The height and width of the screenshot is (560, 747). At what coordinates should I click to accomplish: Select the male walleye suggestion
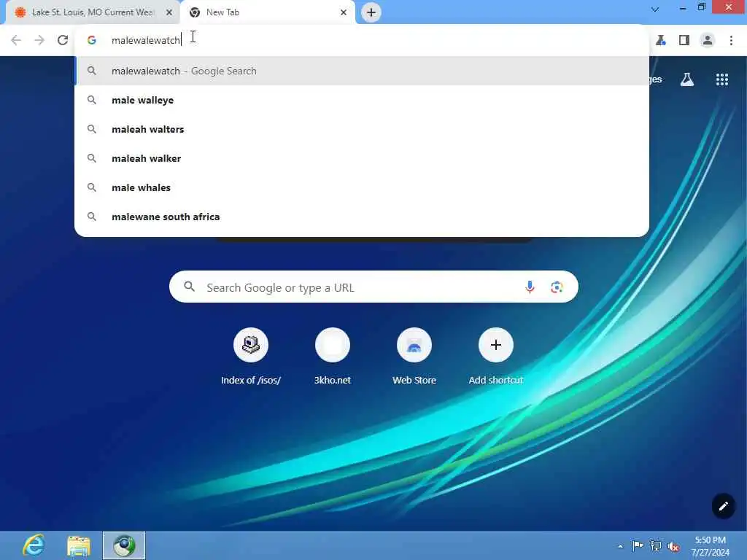coord(362,100)
